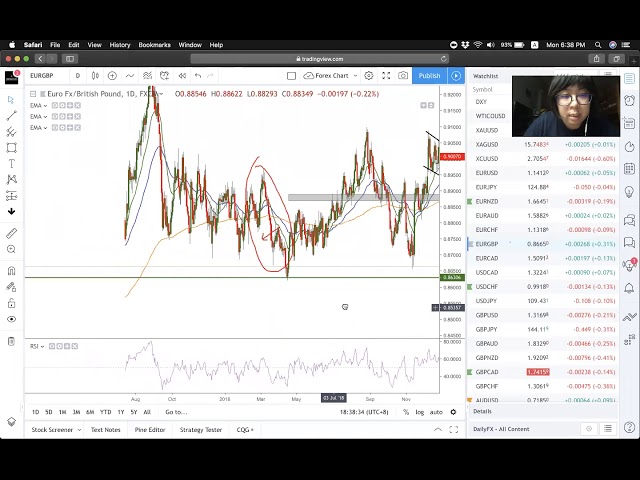Select the Text annotation tool

[x=11, y=163]
